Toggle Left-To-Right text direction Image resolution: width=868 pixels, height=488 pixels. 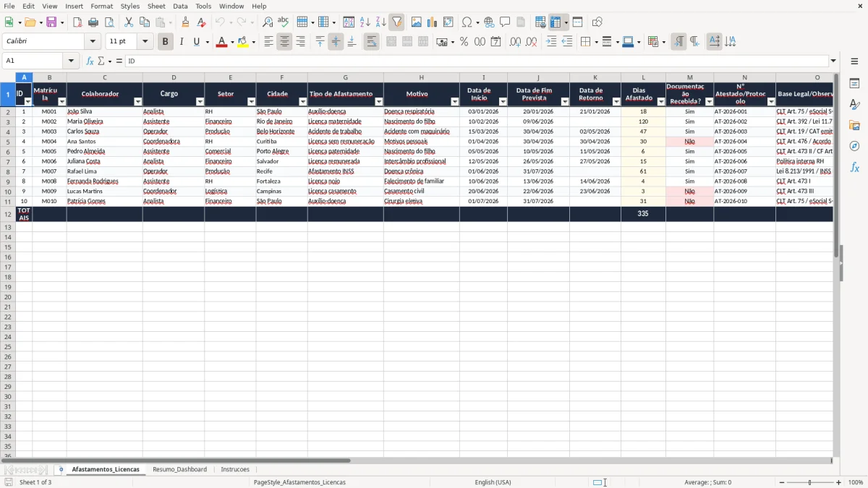[x=678, y=42]
